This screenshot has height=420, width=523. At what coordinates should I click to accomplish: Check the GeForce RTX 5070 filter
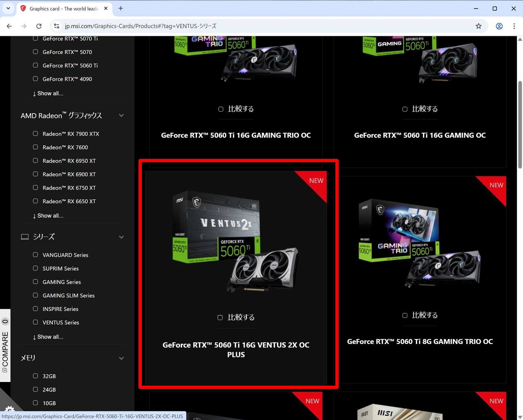point(36,52)
